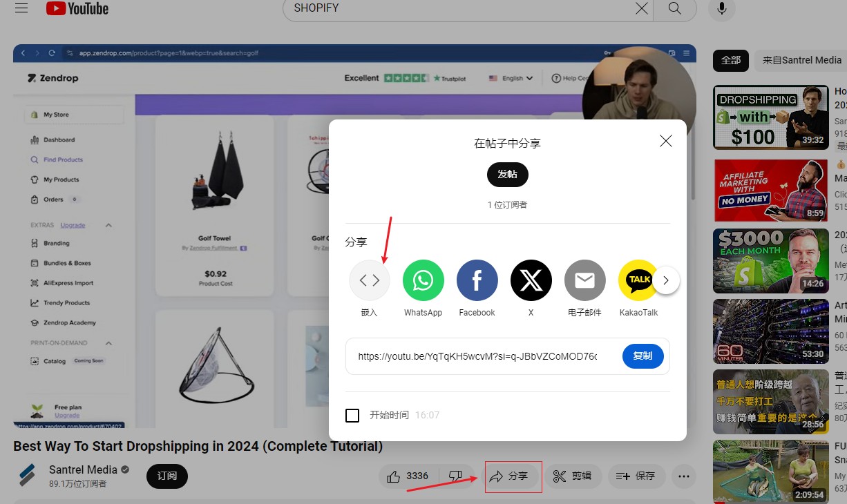Viewport: 847px width, 504px height.
Task: Select the 全部 filter chip
Action: tap(731, 60)
